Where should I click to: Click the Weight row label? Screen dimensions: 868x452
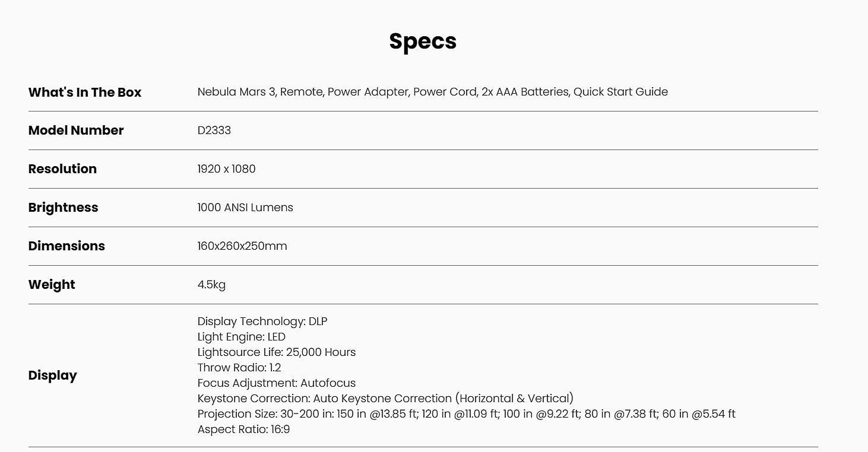[52, 285]
